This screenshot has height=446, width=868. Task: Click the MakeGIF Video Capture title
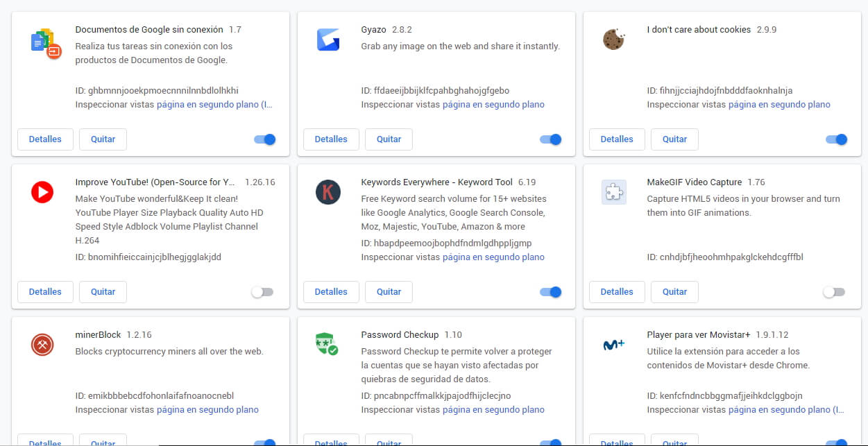click(x=694, y=182)
